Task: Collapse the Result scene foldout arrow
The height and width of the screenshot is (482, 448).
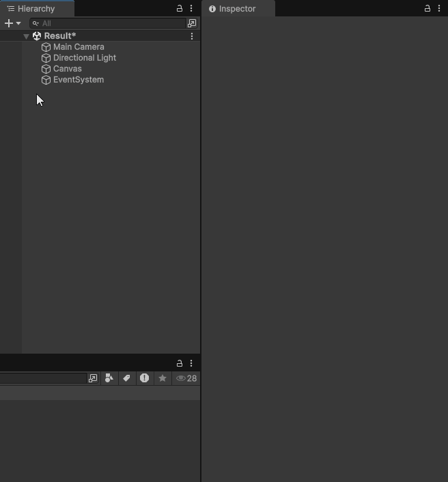Action: click(27, 36)
